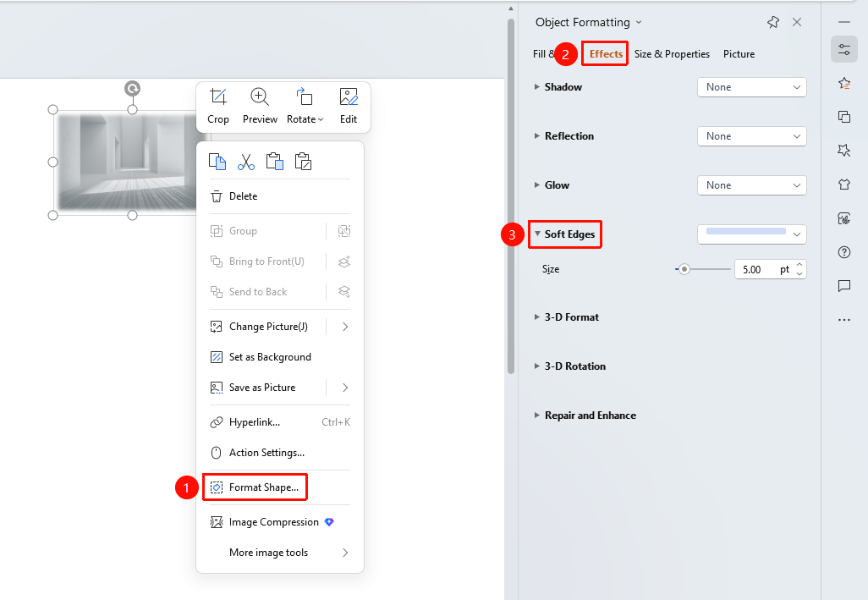Viewport: 868px width, 600px height.
Task: Open the Shadow preset dropdown
Action: point(752,87)
